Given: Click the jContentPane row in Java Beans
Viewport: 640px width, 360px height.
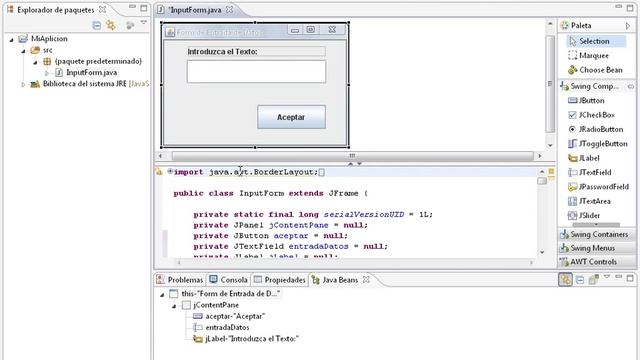Looking at the screenshot, I should pos(211,305).
